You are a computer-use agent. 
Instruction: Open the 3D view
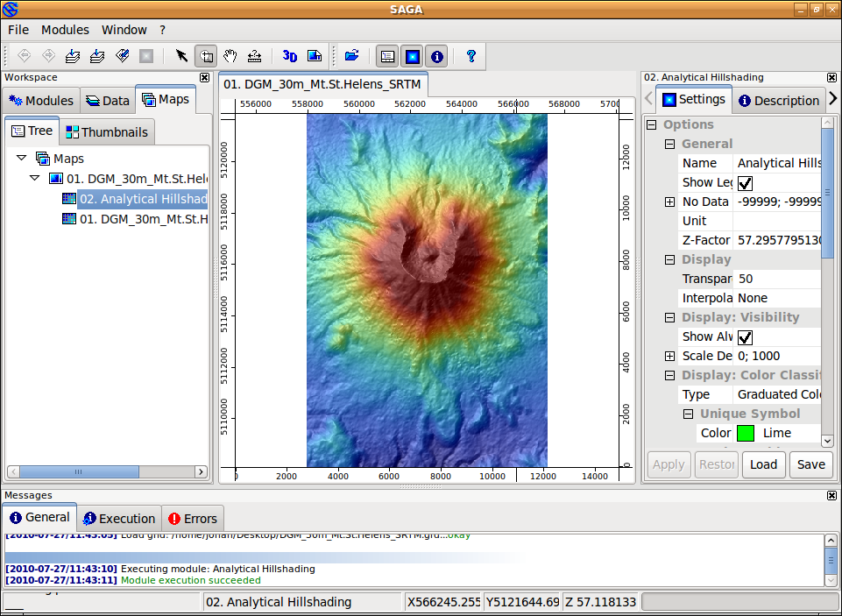pyautogui.click(x=290, y=56)
